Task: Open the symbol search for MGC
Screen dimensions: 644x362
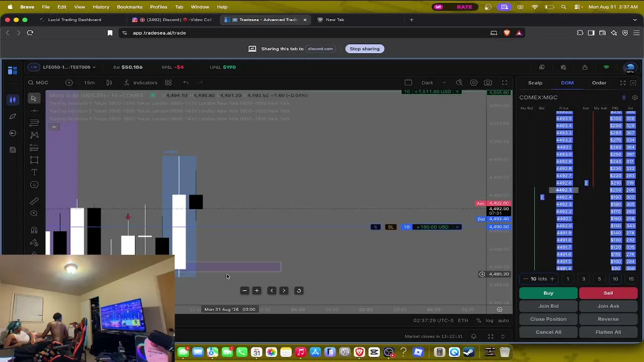Action: point(38,82)
